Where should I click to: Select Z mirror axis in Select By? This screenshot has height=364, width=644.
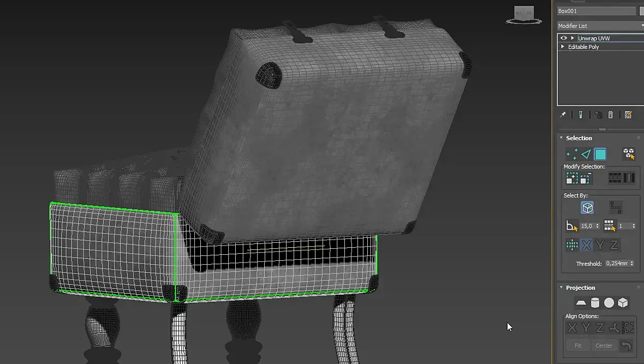(614, 245)
